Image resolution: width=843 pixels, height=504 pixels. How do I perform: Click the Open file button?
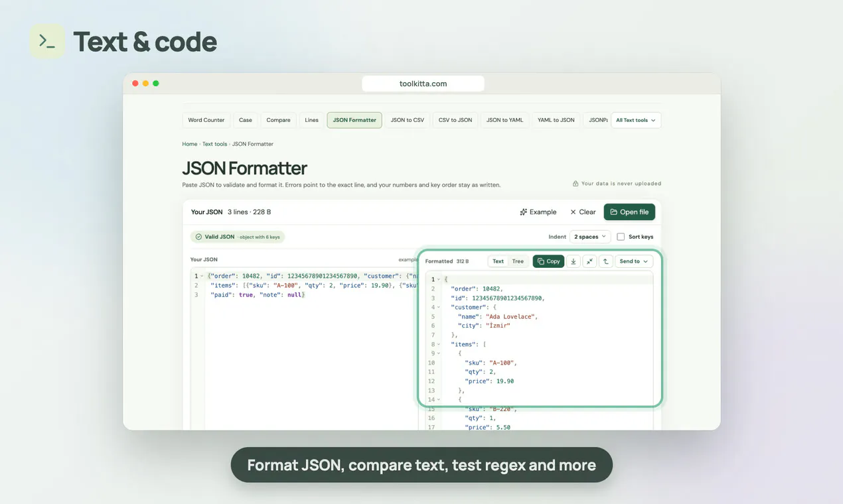coord(629,212)
